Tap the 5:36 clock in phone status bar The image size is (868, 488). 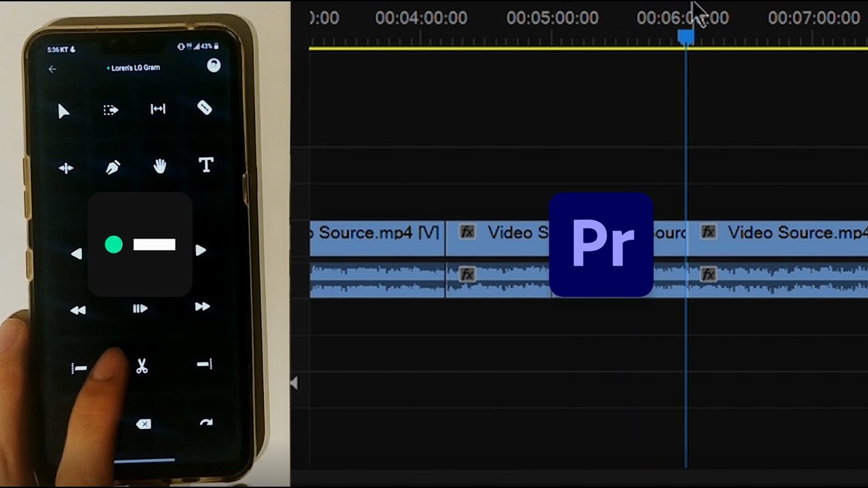pyautogui.click(x=54, y=49)
